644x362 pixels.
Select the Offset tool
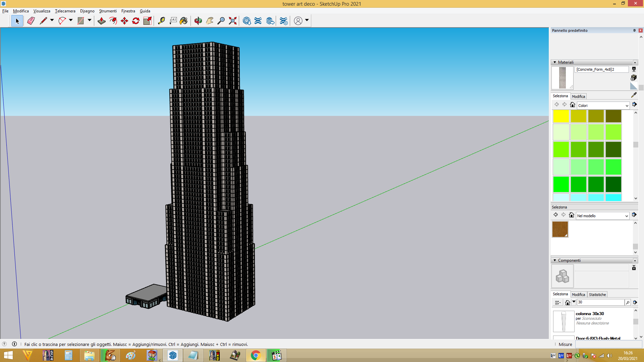(x=113, y=21)
